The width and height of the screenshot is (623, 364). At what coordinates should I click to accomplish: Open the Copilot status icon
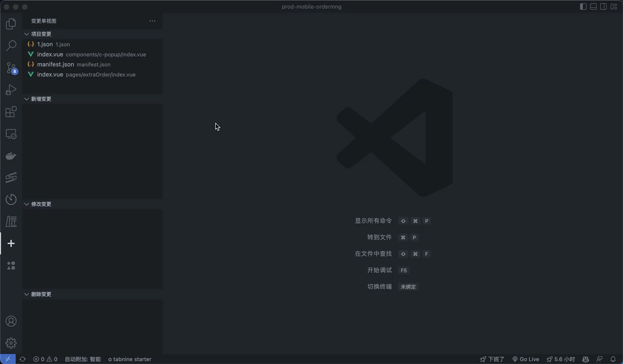[585, 359]
